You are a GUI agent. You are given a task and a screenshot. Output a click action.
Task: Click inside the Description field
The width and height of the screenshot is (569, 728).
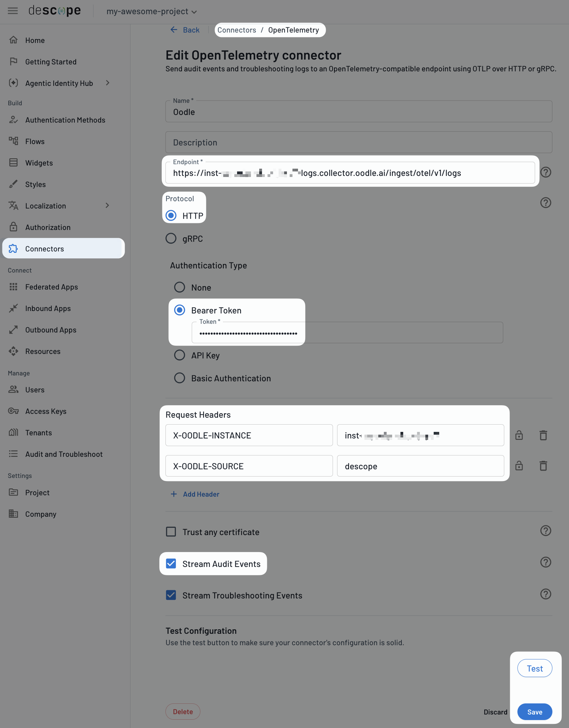(x=358, y=142)
